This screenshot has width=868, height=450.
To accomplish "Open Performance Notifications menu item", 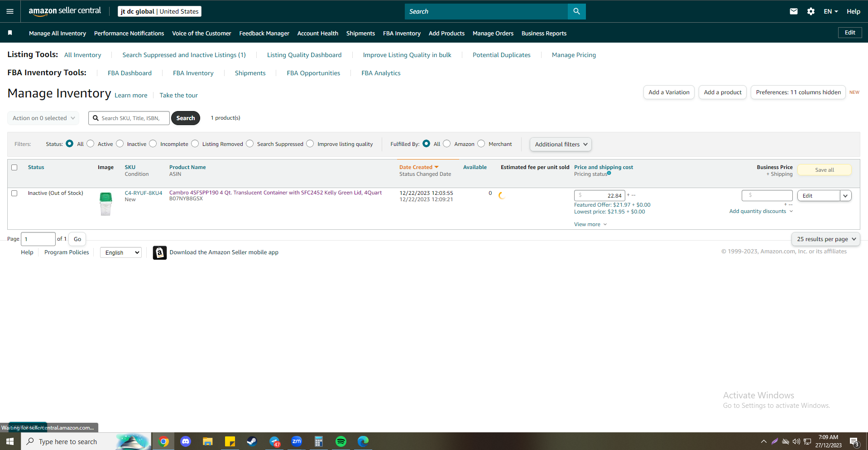I will click(129, 33).
